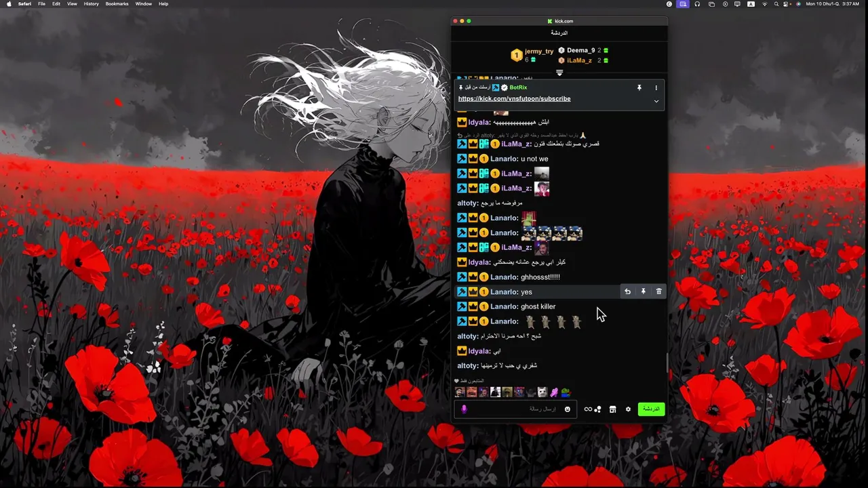
Task: Open the Safari menu in the menu bar
Action: [24, 4]
